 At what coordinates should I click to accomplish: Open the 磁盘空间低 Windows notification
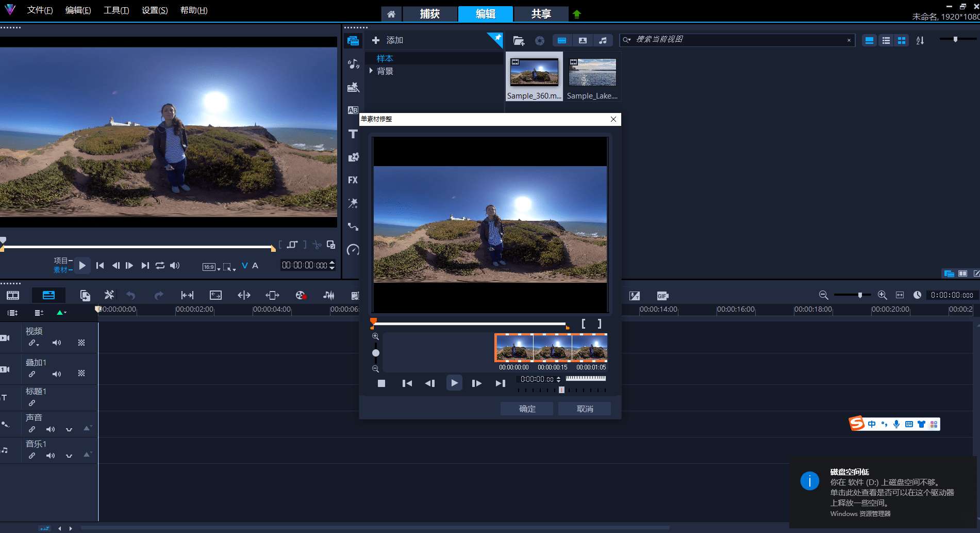pyautogui.click(x=884, y=492)
